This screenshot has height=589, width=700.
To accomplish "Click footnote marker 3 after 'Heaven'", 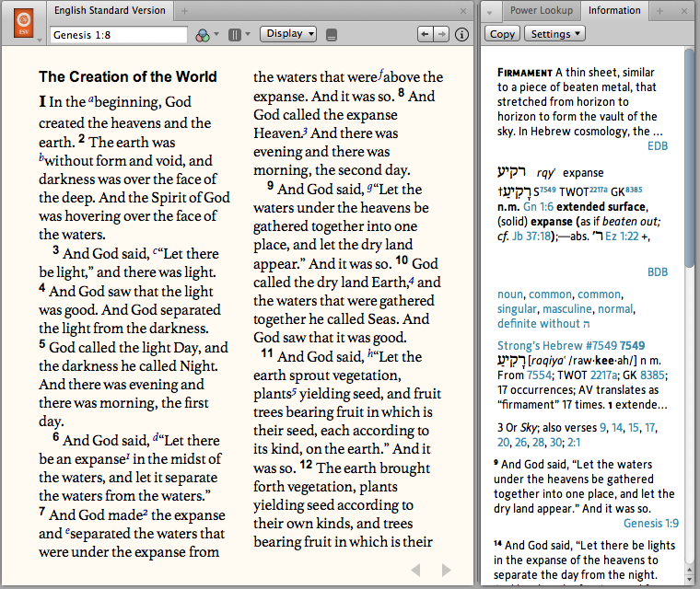I will tap(306, 132).
